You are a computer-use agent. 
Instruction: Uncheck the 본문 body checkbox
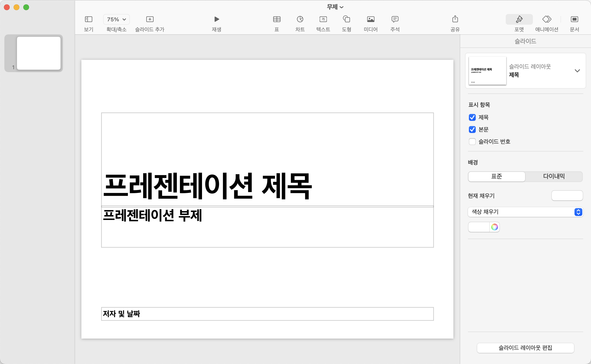click(472, 129)
